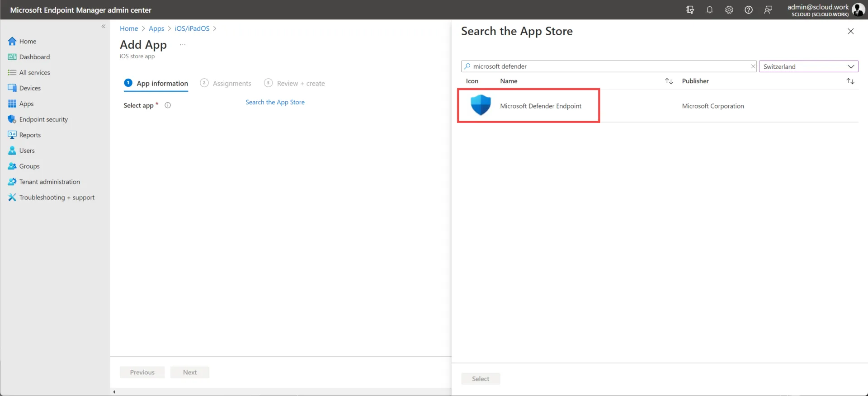868x396 pixels.
Task: Clear the microsoft defender search text
Action: 753,66
